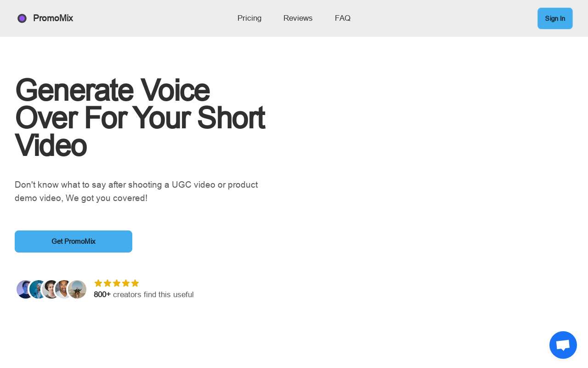Viewport: 588px width, 368px height.
Task: Click the second creator avatar
Action: coord(36,289)
